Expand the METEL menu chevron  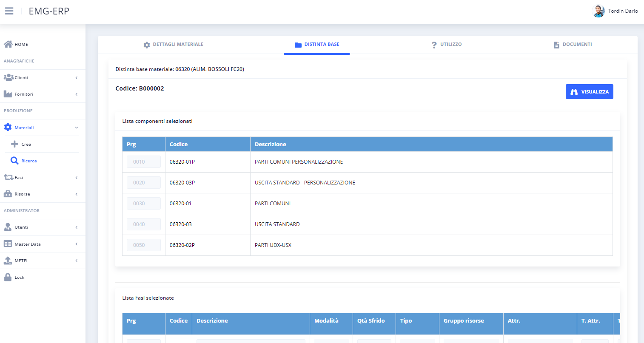[77, 261]
